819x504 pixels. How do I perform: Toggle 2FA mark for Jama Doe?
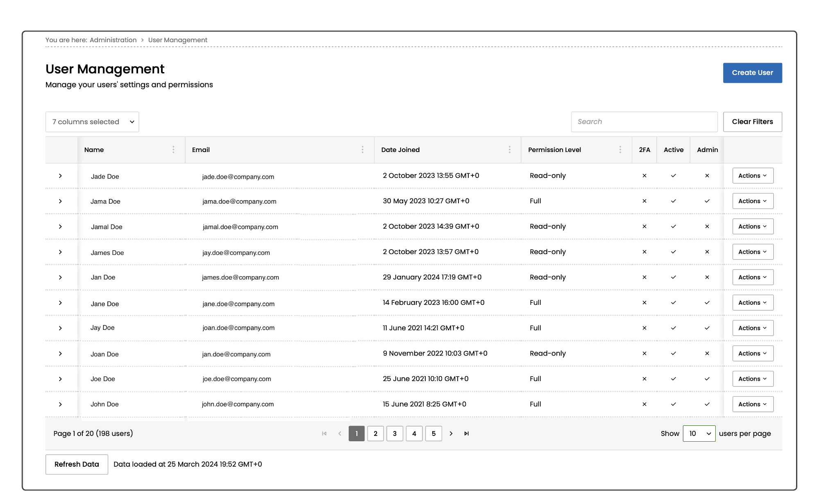pos(644,201)
